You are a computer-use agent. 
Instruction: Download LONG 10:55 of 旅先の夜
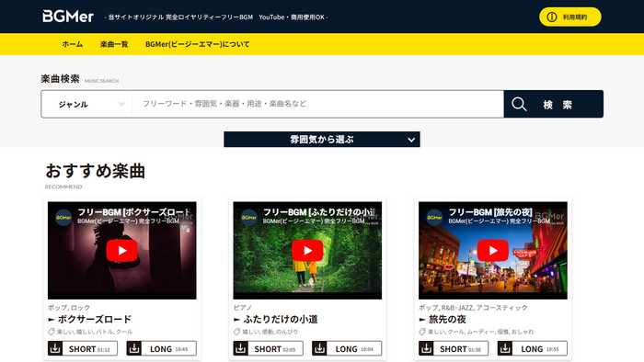[x=533, y=348]
